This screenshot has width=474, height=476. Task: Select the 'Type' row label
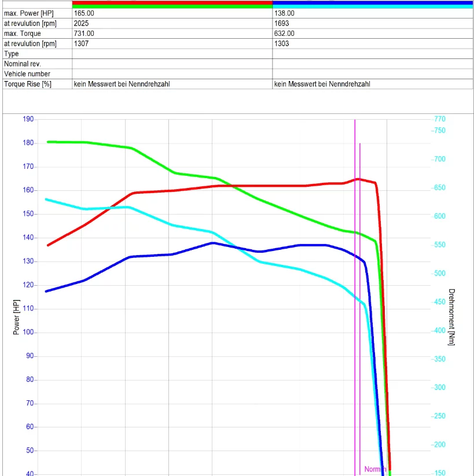tap(12, 54)
